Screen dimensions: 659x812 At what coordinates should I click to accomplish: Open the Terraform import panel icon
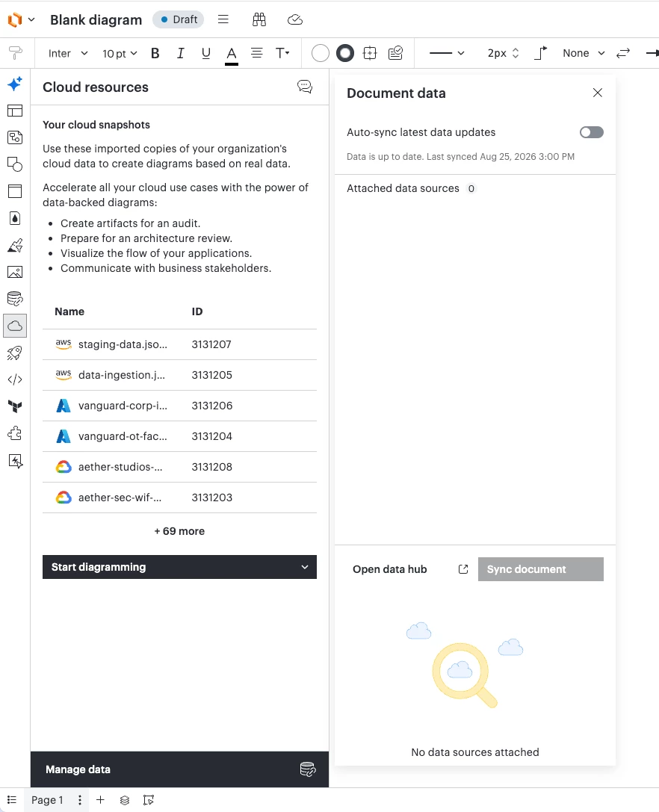15,406
